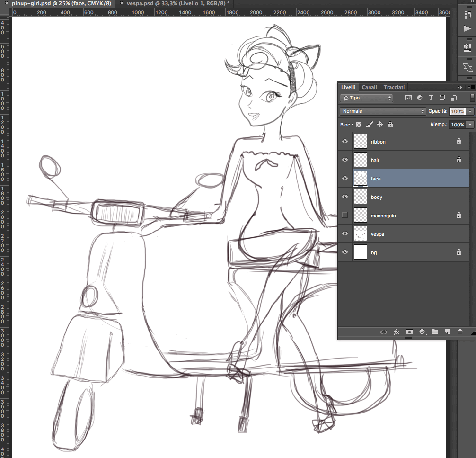Create a new layer group folder
This screenshot has height=458, width=476.
point(434,332)
